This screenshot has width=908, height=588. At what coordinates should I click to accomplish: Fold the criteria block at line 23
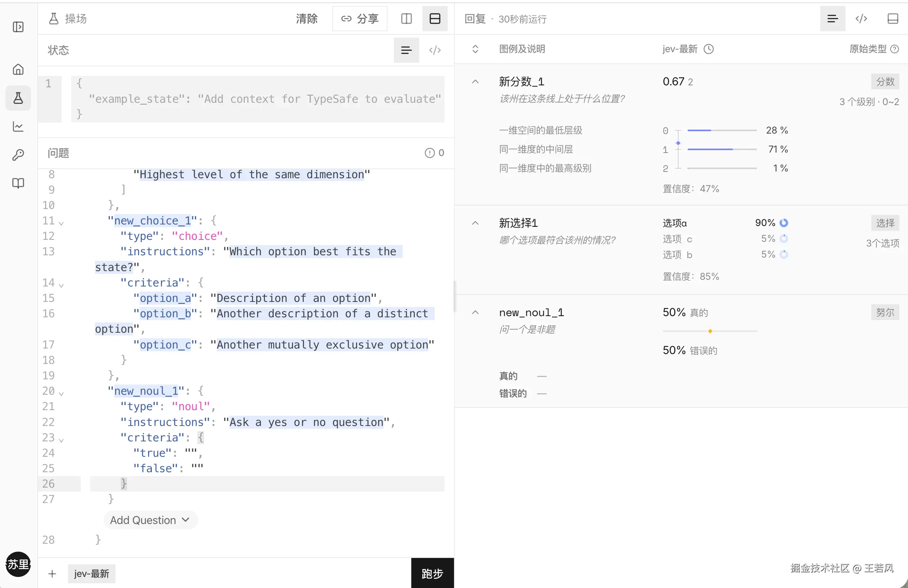(x=61, y=440)
